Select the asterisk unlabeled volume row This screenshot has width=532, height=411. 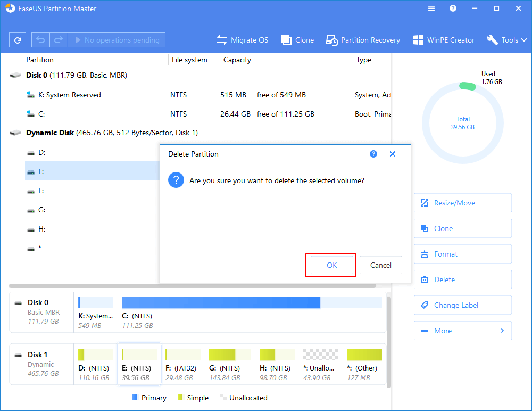(92, 248)
